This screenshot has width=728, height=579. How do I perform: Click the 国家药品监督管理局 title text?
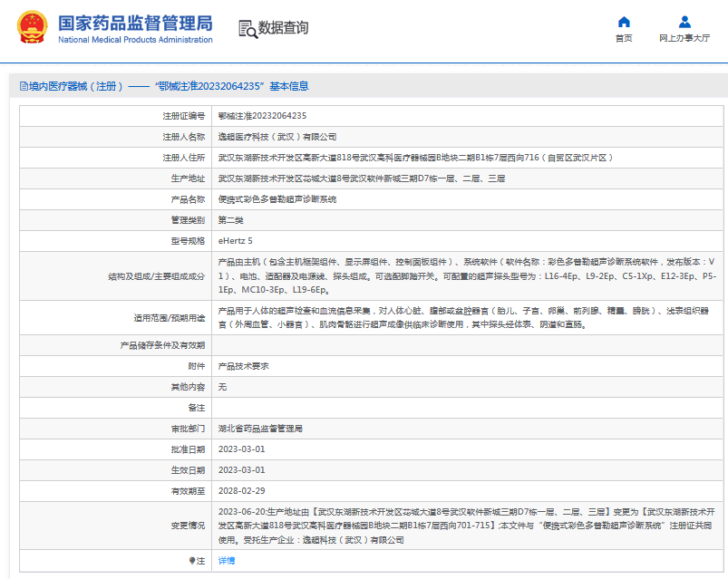pyautogui.click(x=135, y=24)
